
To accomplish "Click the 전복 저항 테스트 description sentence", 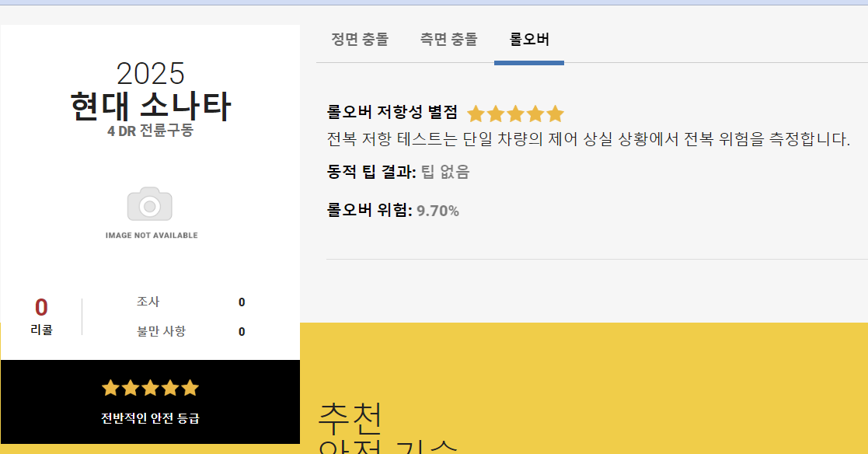I will pos(588,138).
